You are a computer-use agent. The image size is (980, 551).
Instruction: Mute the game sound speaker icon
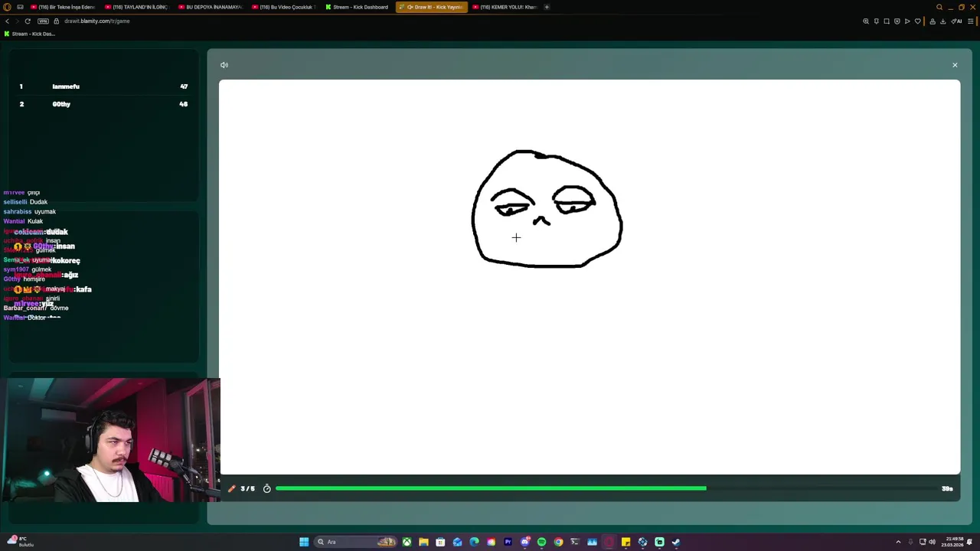click(x=224, y=65)
